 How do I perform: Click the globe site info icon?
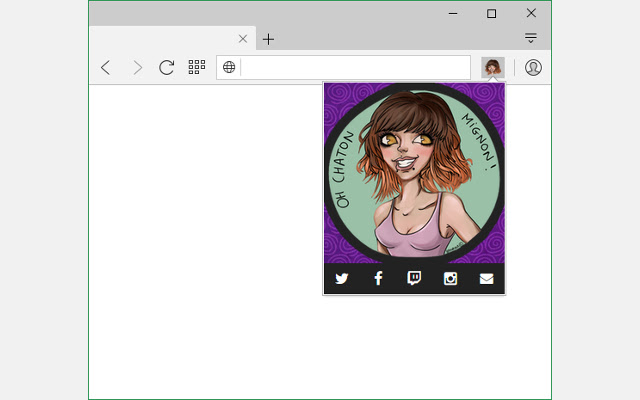click(229, 67)
